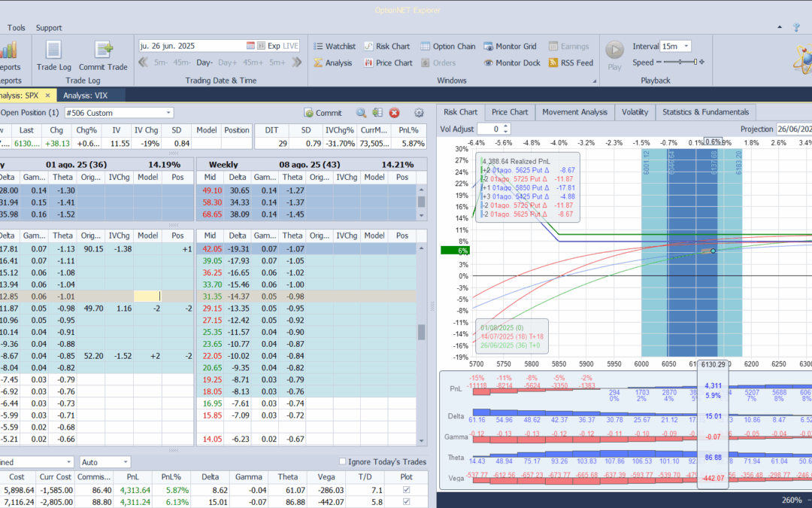Click the magnifier icon next to Commit
This screenshot has width=812, height=508.
coord(361,112)
